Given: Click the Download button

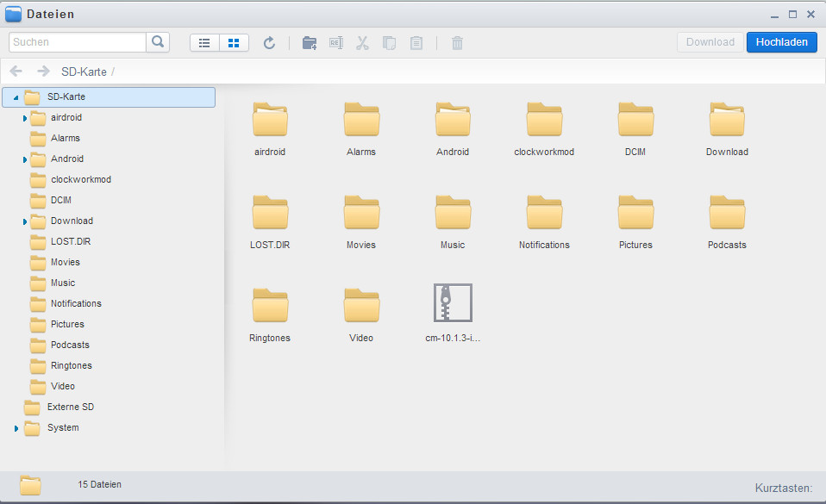Looking at the screenshot, I should point(710,42).
